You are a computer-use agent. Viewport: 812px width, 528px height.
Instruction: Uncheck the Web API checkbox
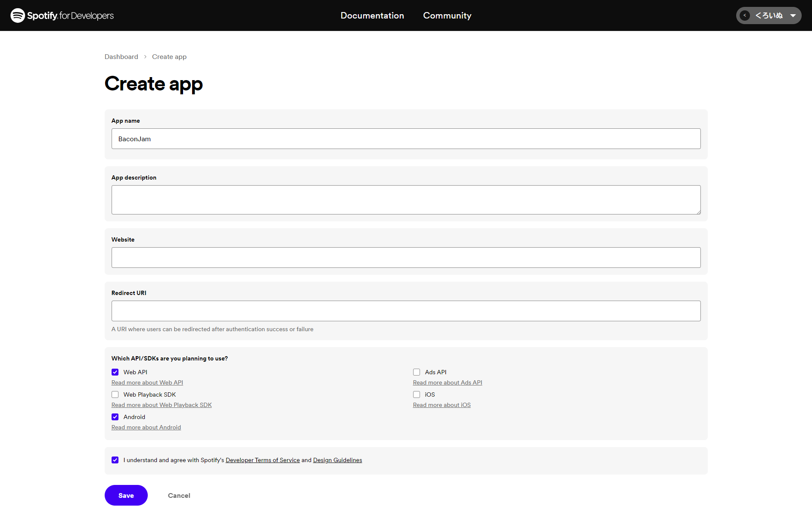pos(115,372)
